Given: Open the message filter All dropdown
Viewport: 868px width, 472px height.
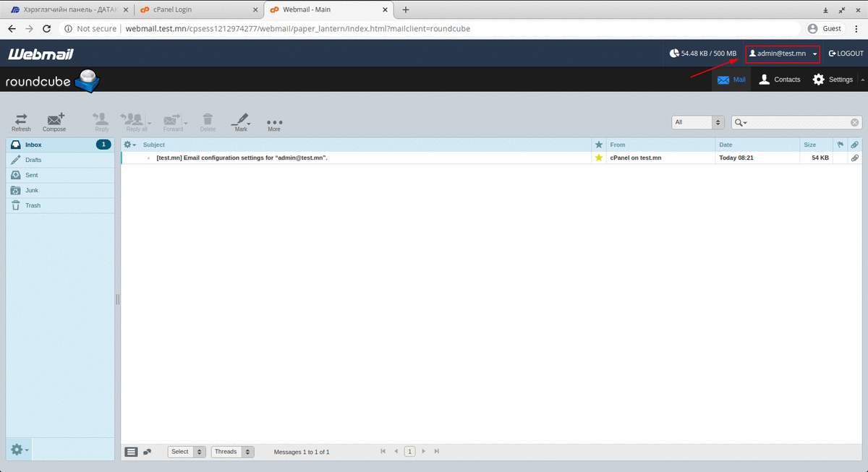Looking at the screenshot, I should (x=698, y=122).
